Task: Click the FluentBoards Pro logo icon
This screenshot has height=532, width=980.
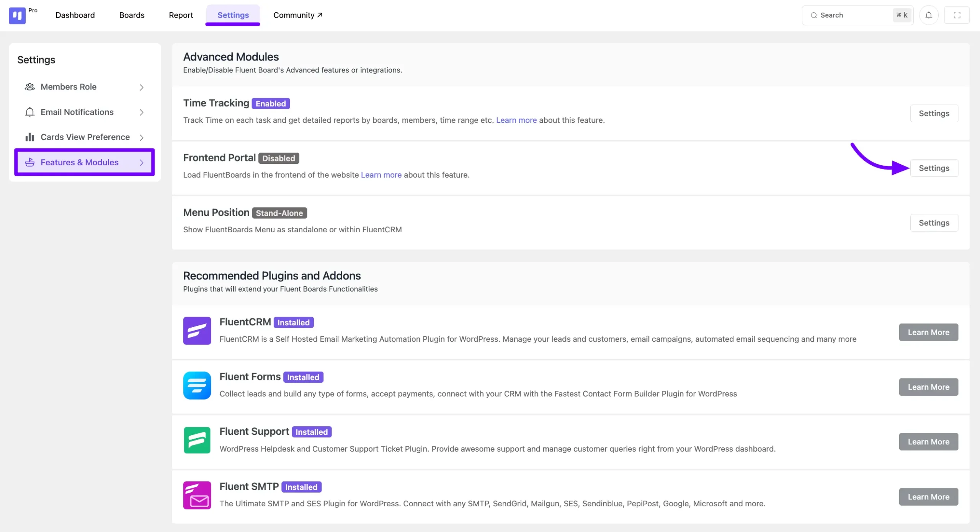Action: 17,15
